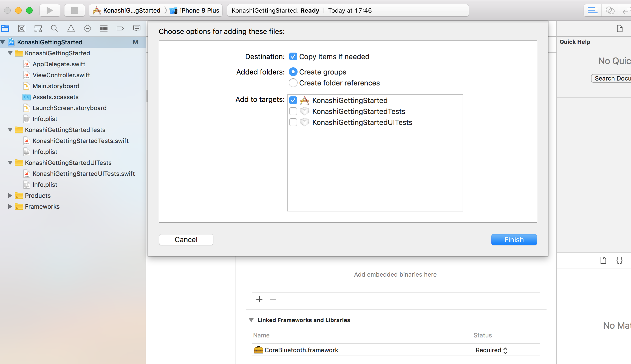Screen dimensions: 631x364
Task: Click the Finish button
Action: click(x=514, y=240)
